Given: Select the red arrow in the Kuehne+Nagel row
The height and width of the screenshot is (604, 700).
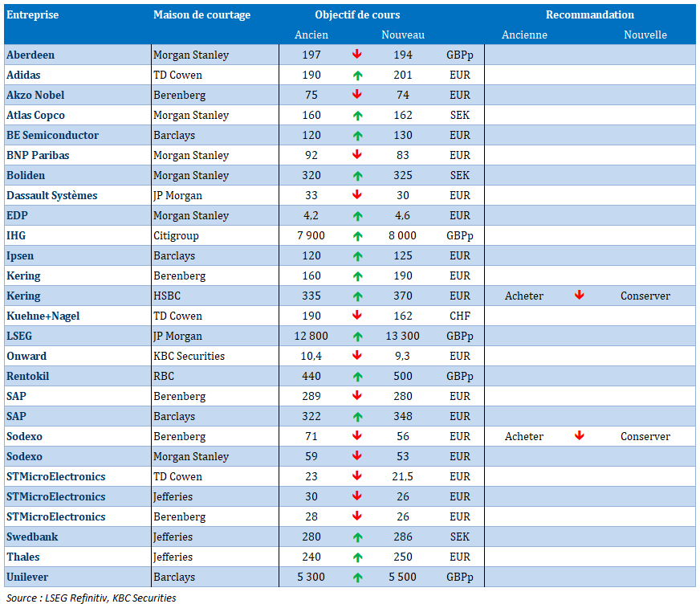Looking at the screenshot, I should (357, 316).
